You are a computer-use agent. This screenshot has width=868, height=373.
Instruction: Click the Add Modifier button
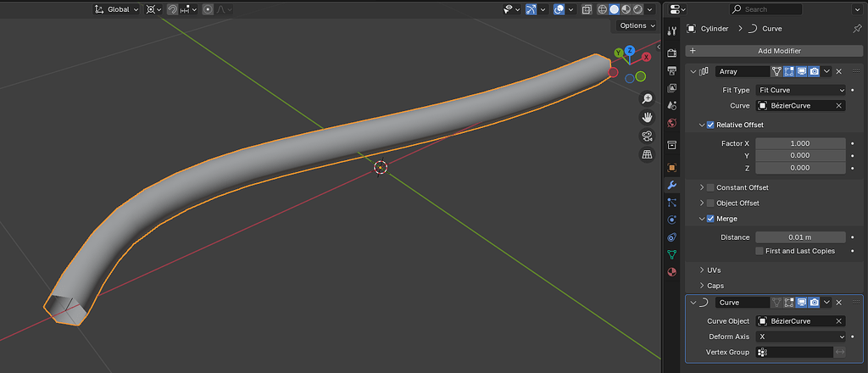click(x=774, y=51)
